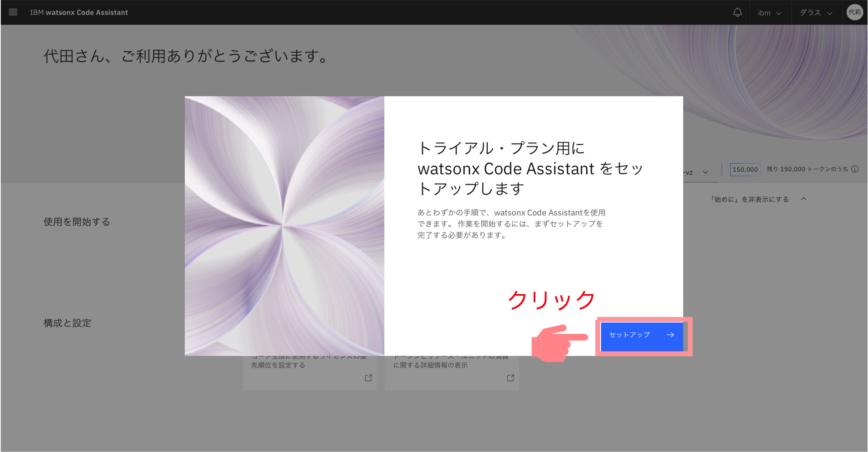Click the token info icon
Viewport: 868px width, 452px height.
click(855, 169)
